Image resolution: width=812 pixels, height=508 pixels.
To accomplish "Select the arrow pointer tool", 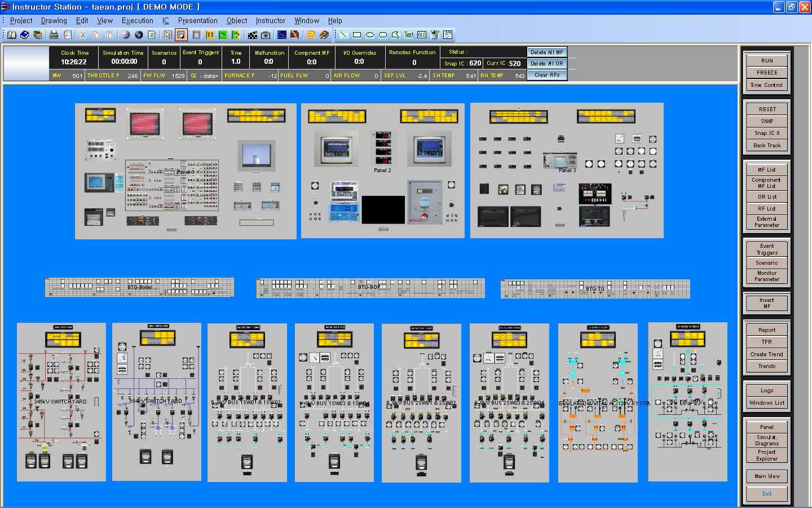I will [167, 35].
